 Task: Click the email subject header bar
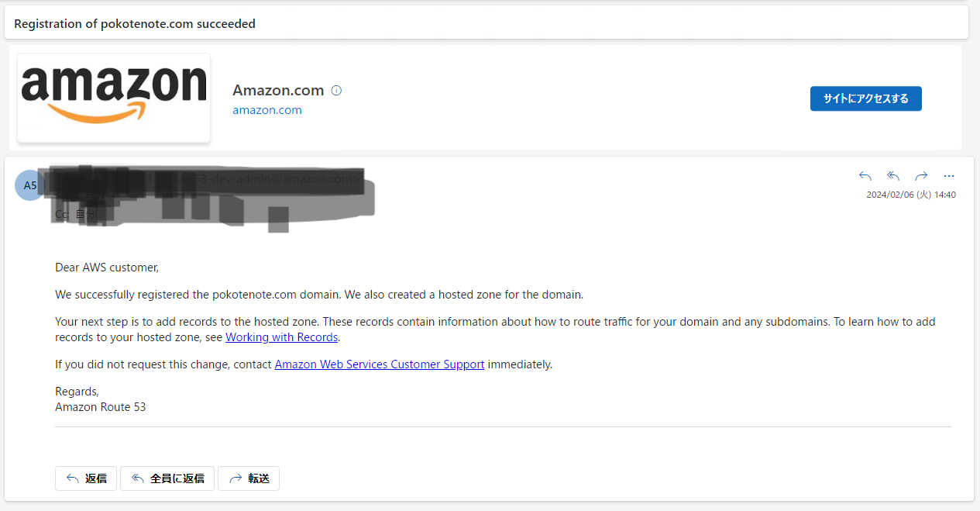point(487,23)
